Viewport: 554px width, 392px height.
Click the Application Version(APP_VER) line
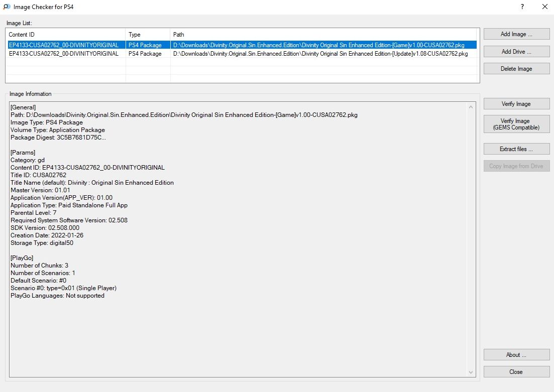tap(61, 198)
